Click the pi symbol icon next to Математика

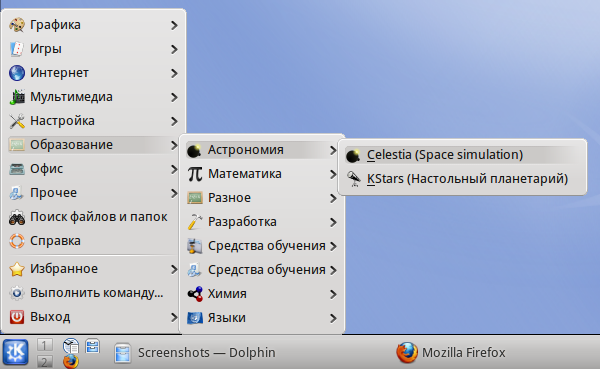click(194, 174)
